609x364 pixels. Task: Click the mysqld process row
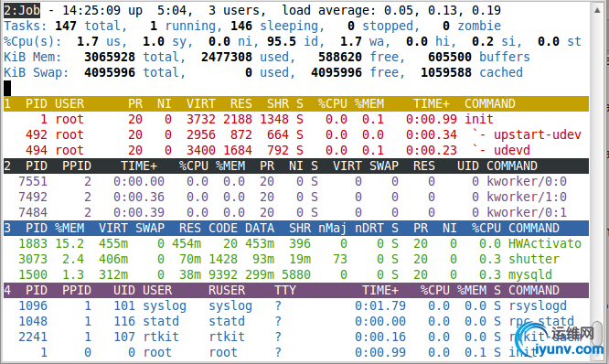[296, 274]
